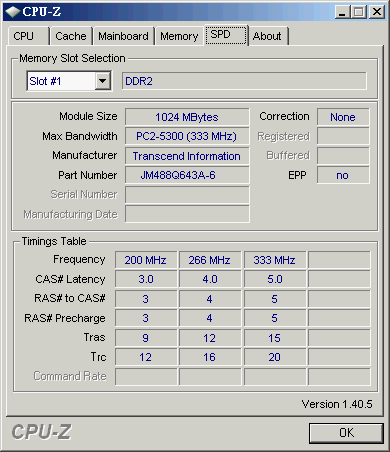The image size is (390, 452).
Task: Click the CAS# Latency 3.0 cell
Action: coord(146,279)
